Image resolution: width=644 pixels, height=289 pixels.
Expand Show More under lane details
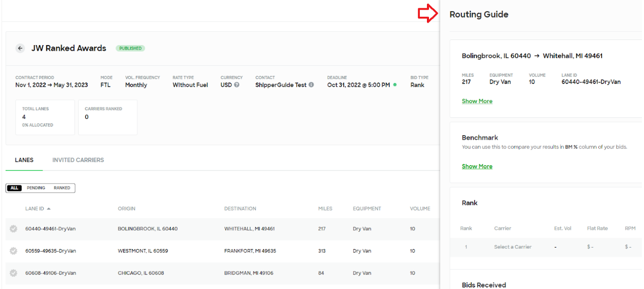477,101
